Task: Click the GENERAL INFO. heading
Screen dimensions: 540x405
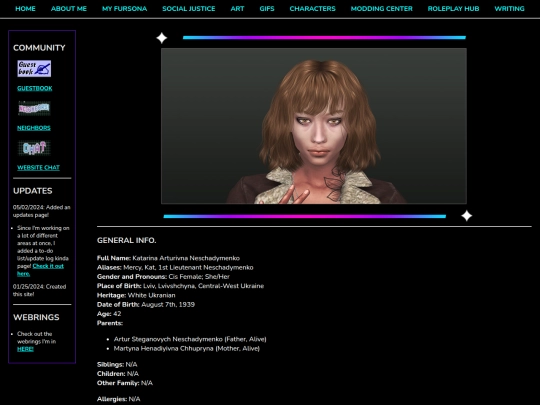Action: tap(126, 240)
